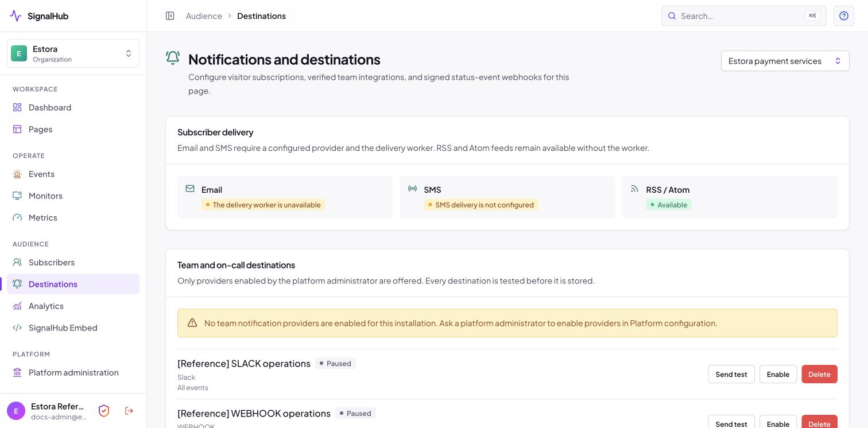Click the logout arrow icon
The height and width of the screenshot is (428, 868).
pyautogui.click(x=129, y=411)
